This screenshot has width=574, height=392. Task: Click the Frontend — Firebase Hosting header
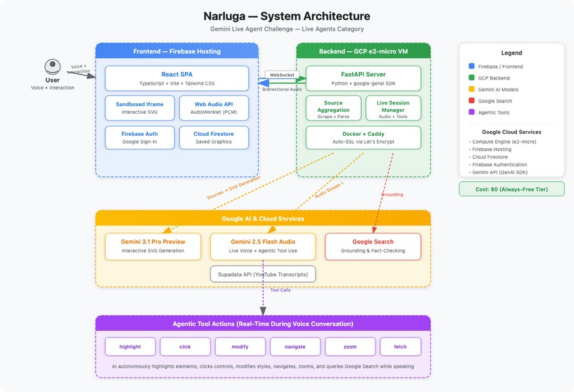177,51
